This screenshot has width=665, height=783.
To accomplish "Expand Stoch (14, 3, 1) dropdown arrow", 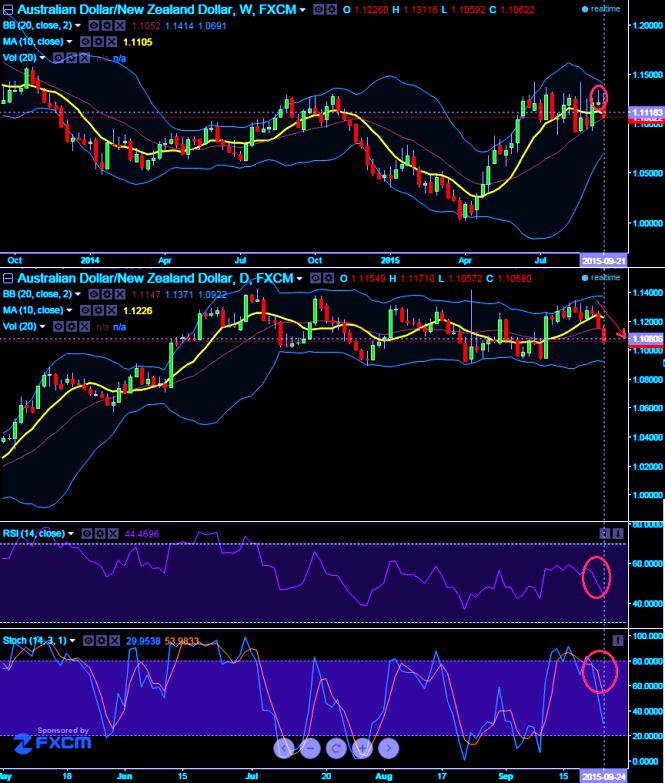I will pyautogui.click(x=72, y=641).
